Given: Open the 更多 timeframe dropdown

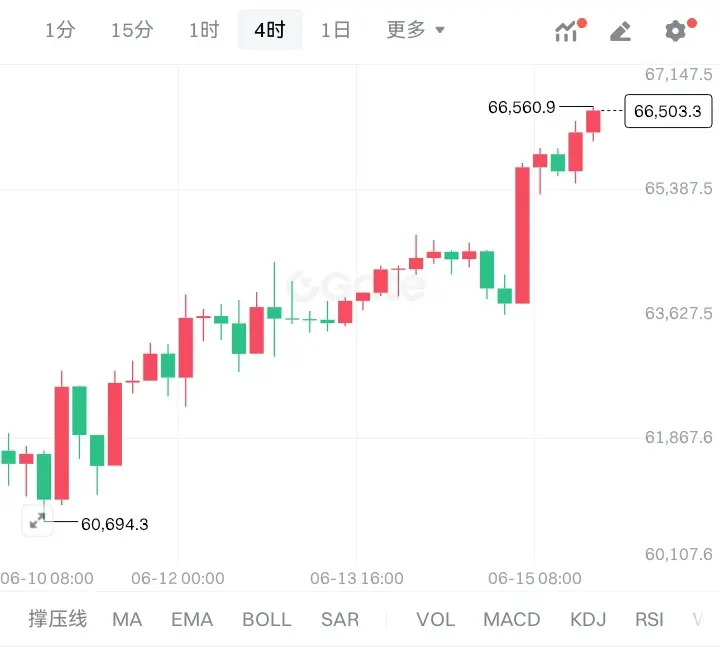Looking at the screenshot, I should tap(416, 30).
